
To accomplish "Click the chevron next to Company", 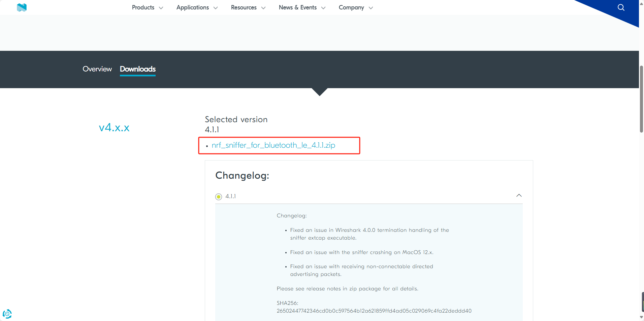I will (371, 8).
